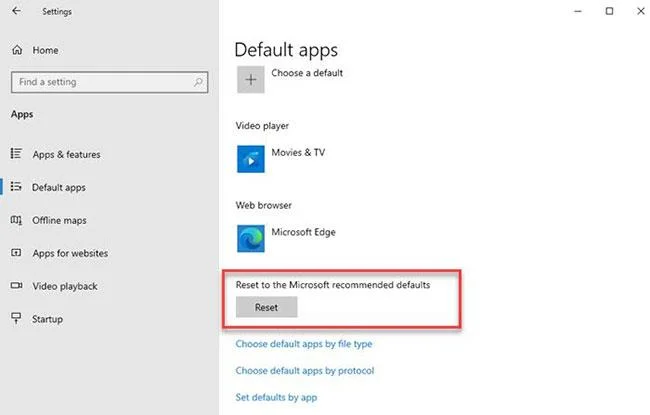Open Default apps page

pyautogui.click(x=59, y=187)
